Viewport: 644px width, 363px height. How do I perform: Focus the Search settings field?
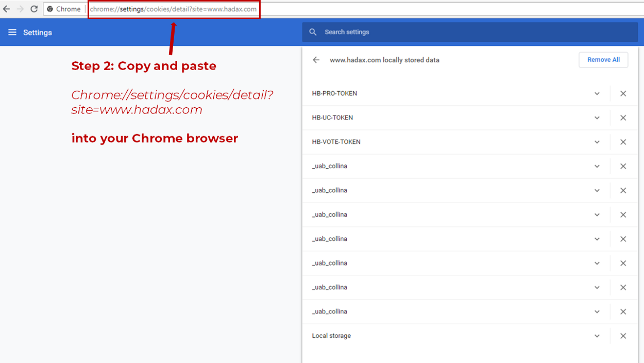point(470,32)
